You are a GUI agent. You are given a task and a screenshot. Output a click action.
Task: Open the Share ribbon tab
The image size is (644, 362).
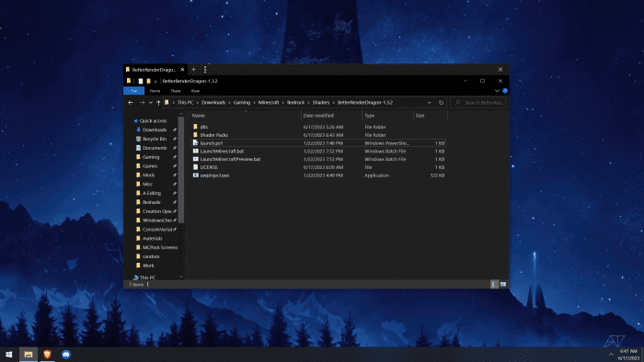[x=176, y=91]
